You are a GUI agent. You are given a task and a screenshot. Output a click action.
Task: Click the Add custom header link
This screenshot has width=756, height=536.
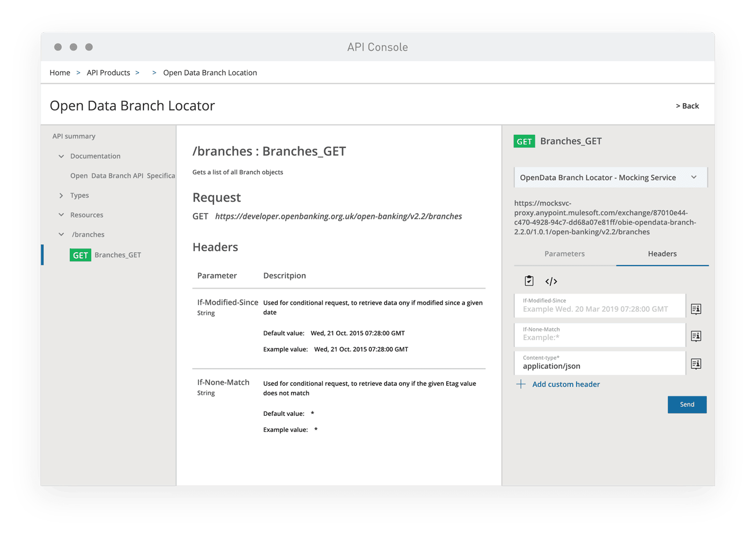tap(565, 384)
